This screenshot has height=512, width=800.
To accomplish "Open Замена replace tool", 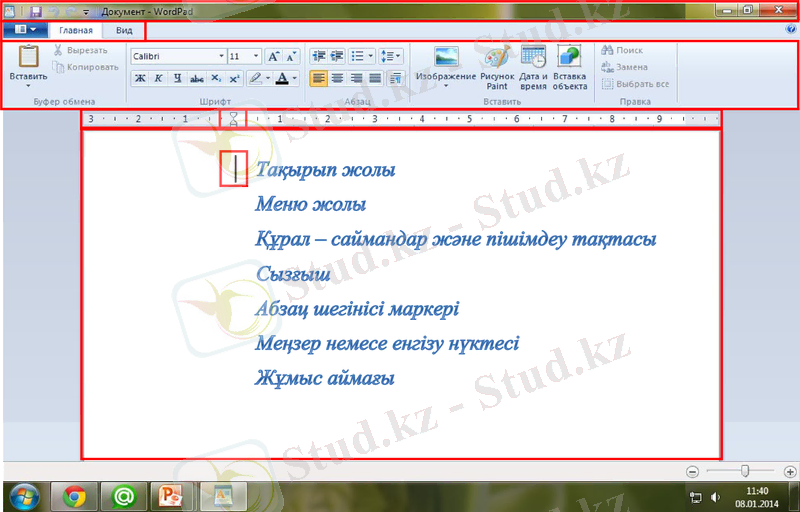I will pyautogui.click(x=624, y=67).
